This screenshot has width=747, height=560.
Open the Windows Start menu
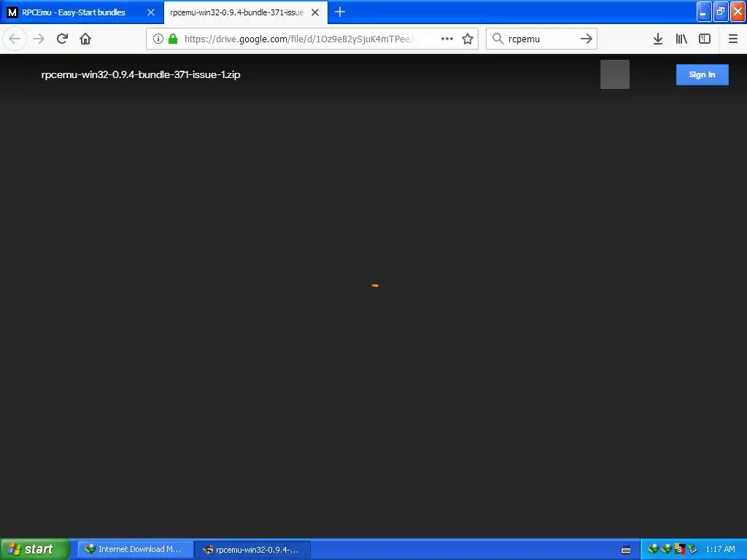point(35,549)
